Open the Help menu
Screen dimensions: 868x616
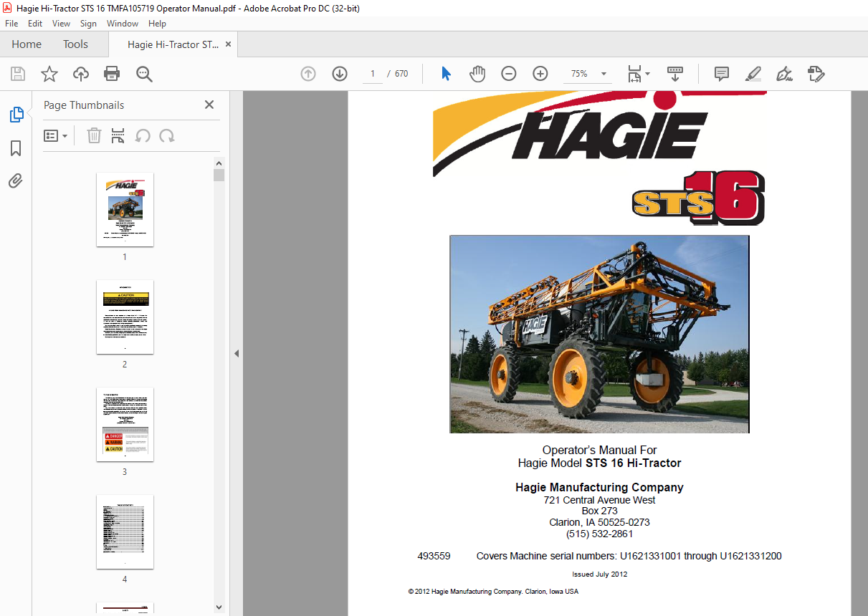[157, 24]
